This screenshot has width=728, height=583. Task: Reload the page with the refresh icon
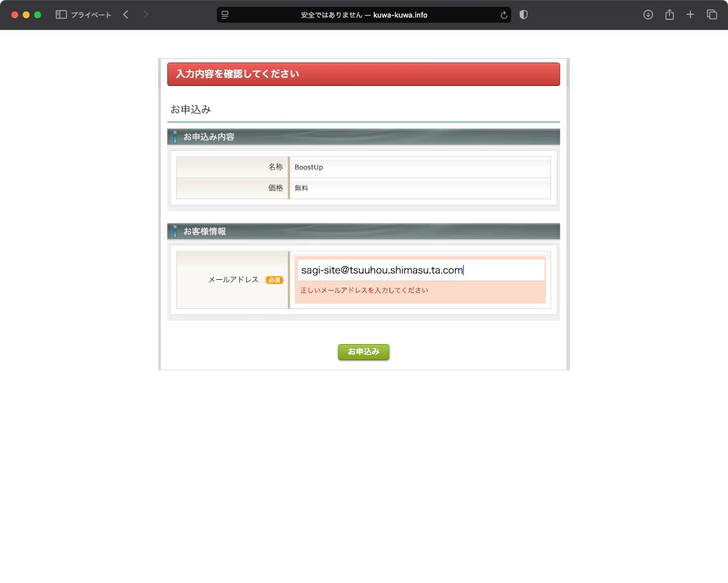coord(503,15)
